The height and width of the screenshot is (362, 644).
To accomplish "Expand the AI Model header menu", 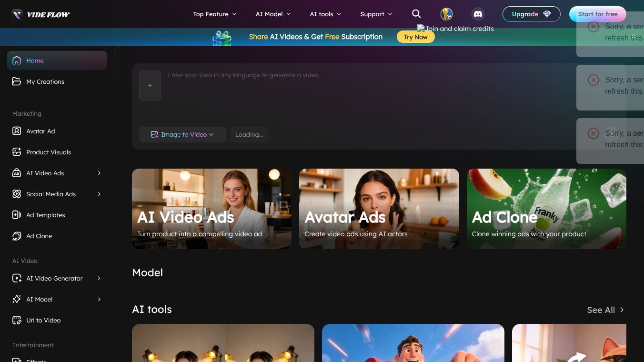I will point(273,14).
